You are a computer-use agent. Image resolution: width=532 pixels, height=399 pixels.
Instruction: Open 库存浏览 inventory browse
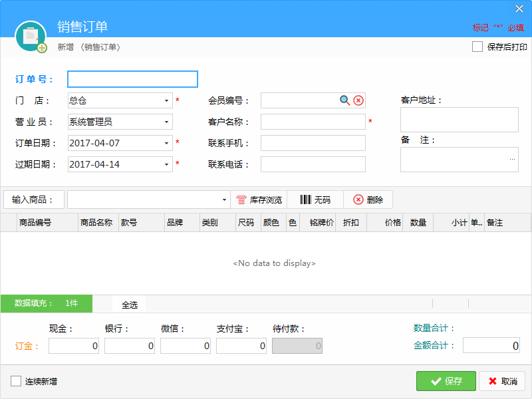(x=259, y=199)
